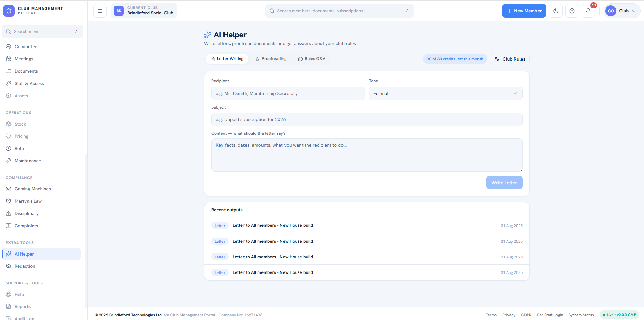Click the Search menu field
644x320 pixels.
click(42, 32)
